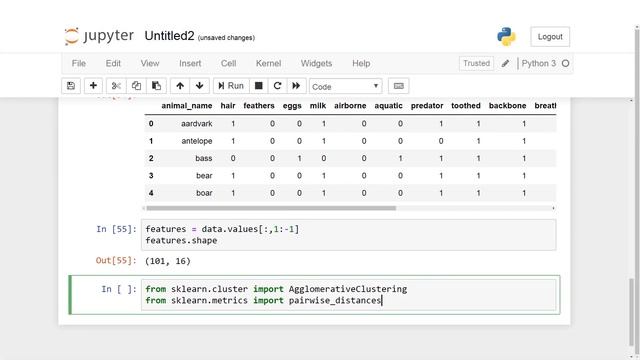
Task: Move selected cell down arrow
Action: (x=200, y=86)
